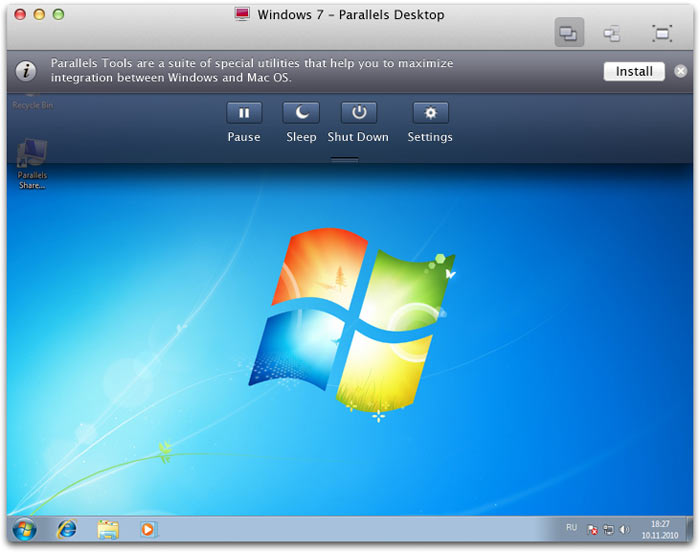Open virtual machine Settings gear
Screen dimensions: 700x552
click(x=430, y=113)
